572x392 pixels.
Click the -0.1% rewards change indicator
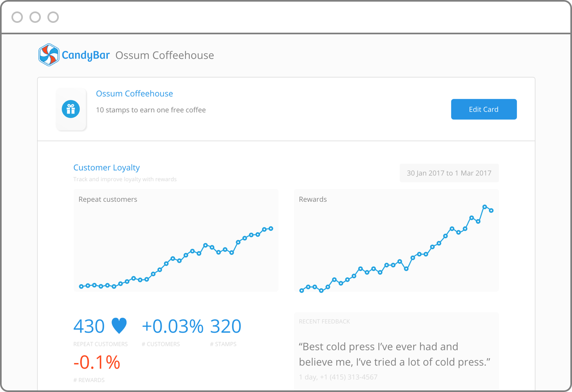97,362
